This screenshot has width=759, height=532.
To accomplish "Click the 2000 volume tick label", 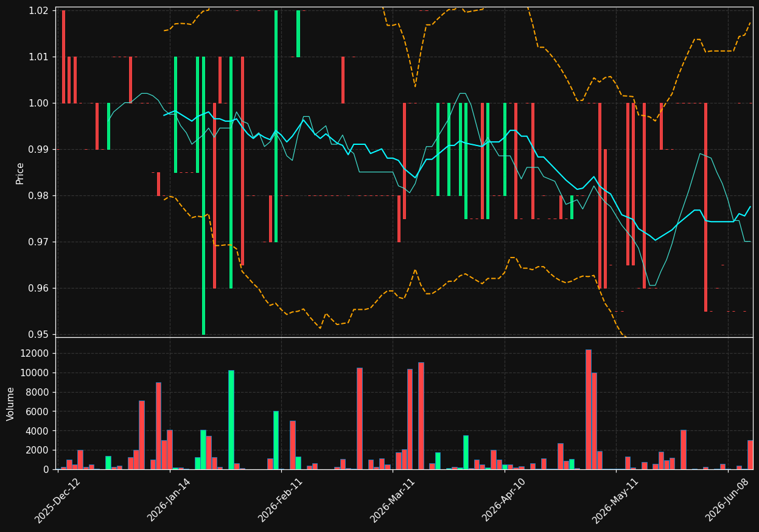I will (x=38, y=450).
